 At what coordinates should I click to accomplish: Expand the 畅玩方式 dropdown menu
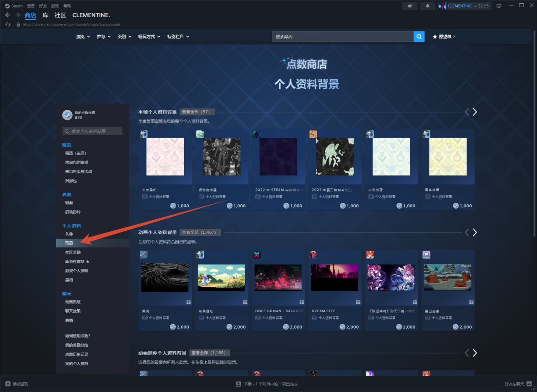click(149, 37)
